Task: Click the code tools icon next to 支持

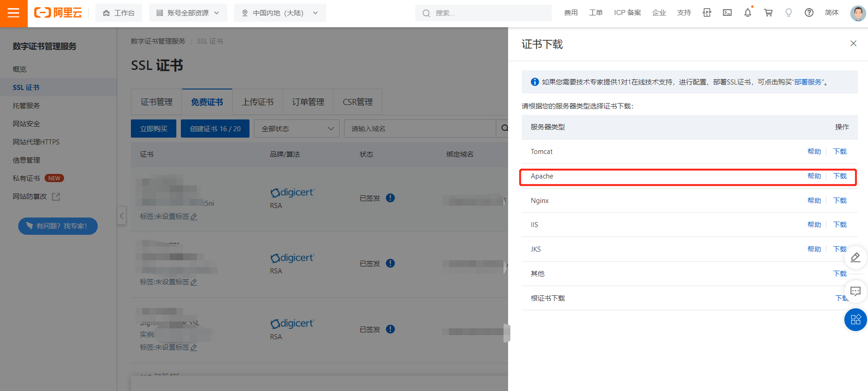Action: coord(707,13)
